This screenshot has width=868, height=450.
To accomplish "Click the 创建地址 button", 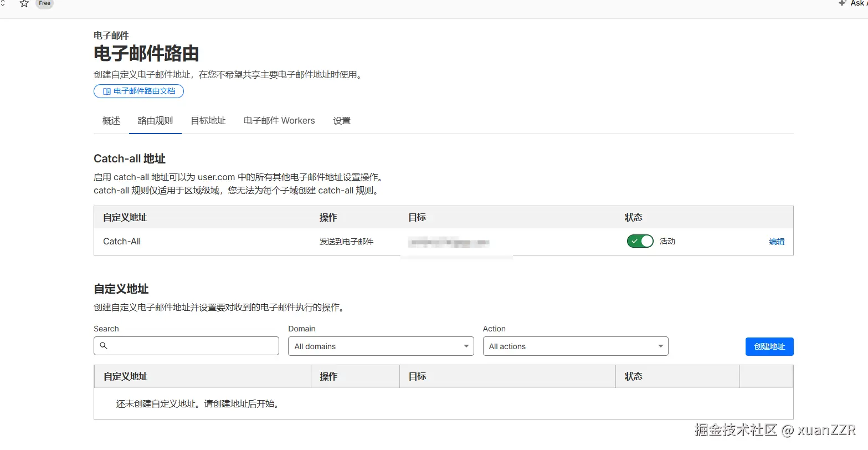I will click(769, 346).
